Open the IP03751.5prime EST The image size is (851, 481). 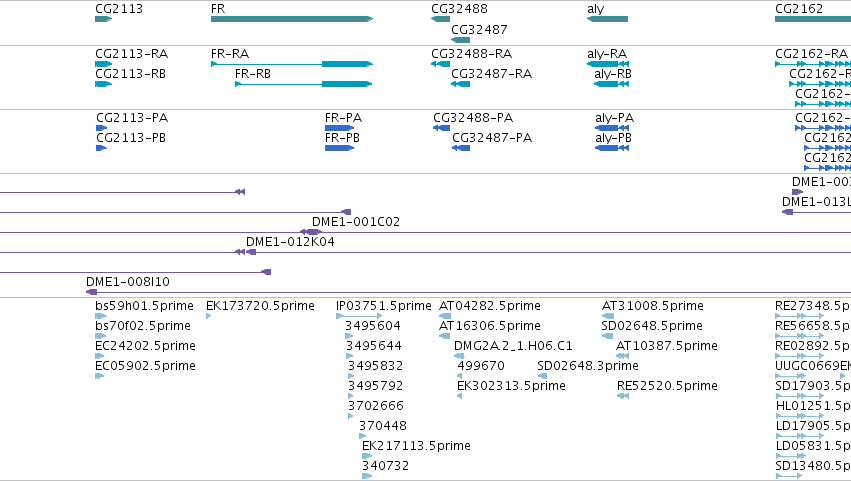pos(359,316)
